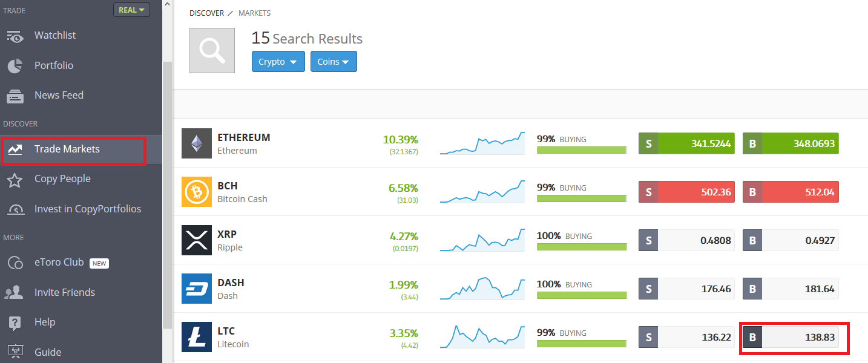Click the Litecoin logo icon
This screenshot has height=363, width=868.
pyautogui.click(x=197, y=337)
